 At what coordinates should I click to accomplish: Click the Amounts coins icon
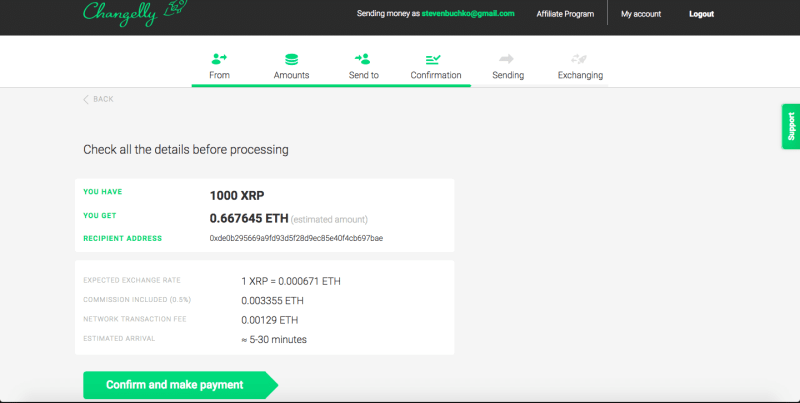click(291, 60)
